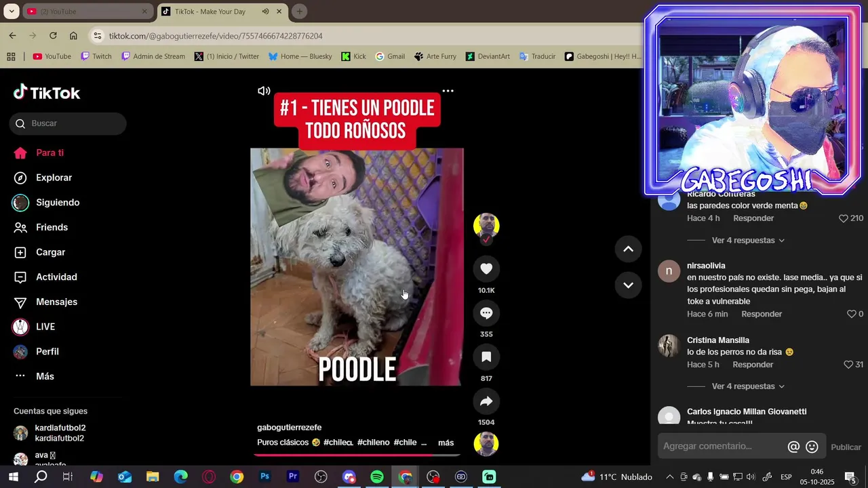The width and height of the screenshot is (868, 488).
Task: Go to the next video with the down arrow
Action: 628,285
